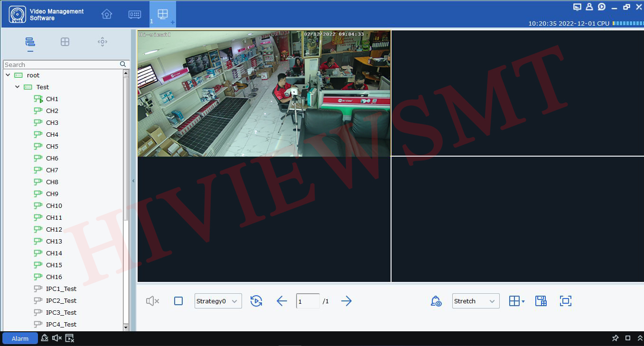
Task: Collapse the Test device group
Action: (x=18, y=87)
